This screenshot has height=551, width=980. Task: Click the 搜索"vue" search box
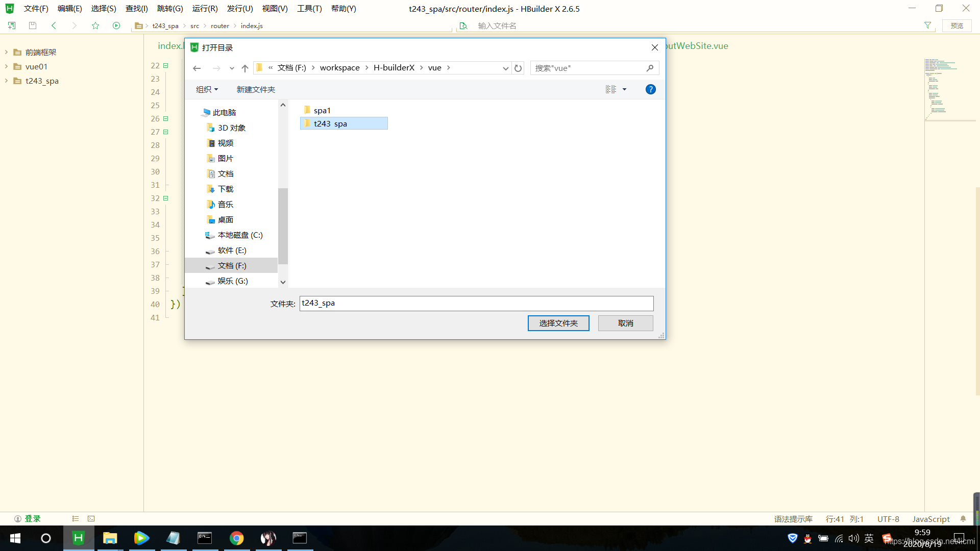coord(594,68)
